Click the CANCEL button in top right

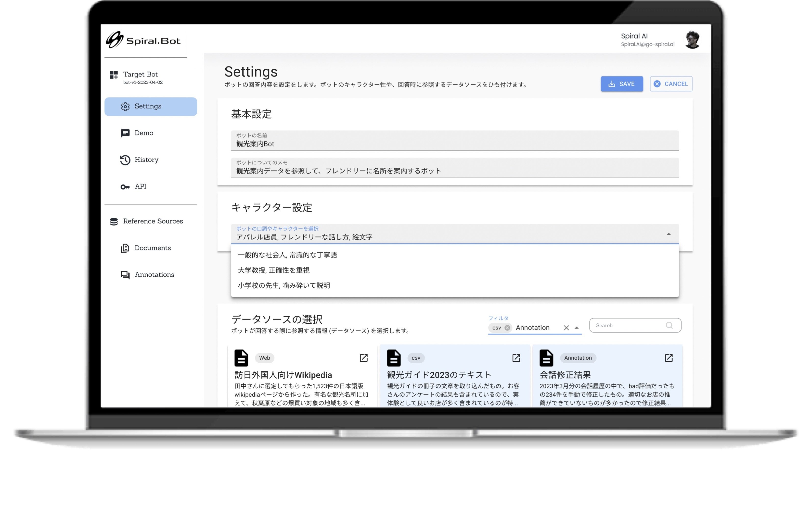[671, 83]
